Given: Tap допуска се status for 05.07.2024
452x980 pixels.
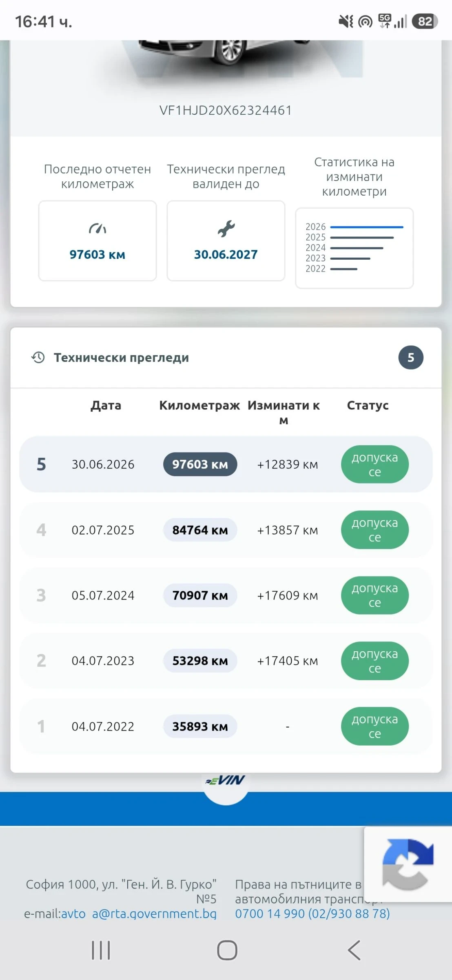Looking at the screenshot, I should pyautogui.click(x=374, y=595).
